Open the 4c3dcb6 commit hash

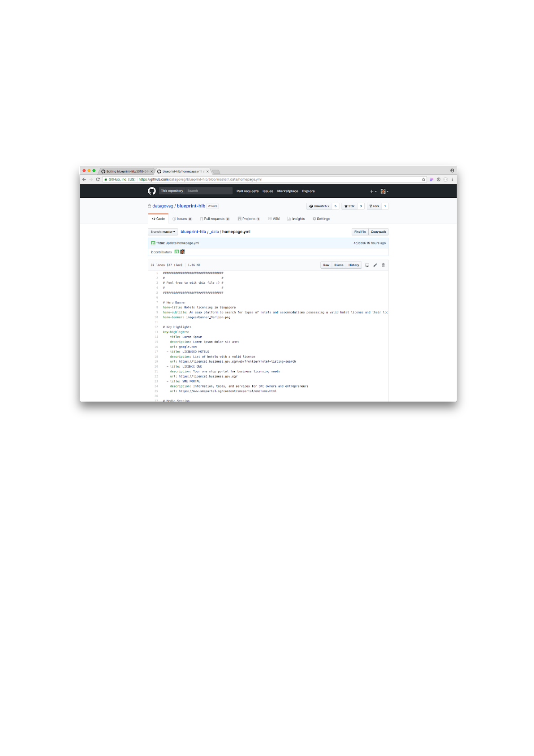(359, 243)
